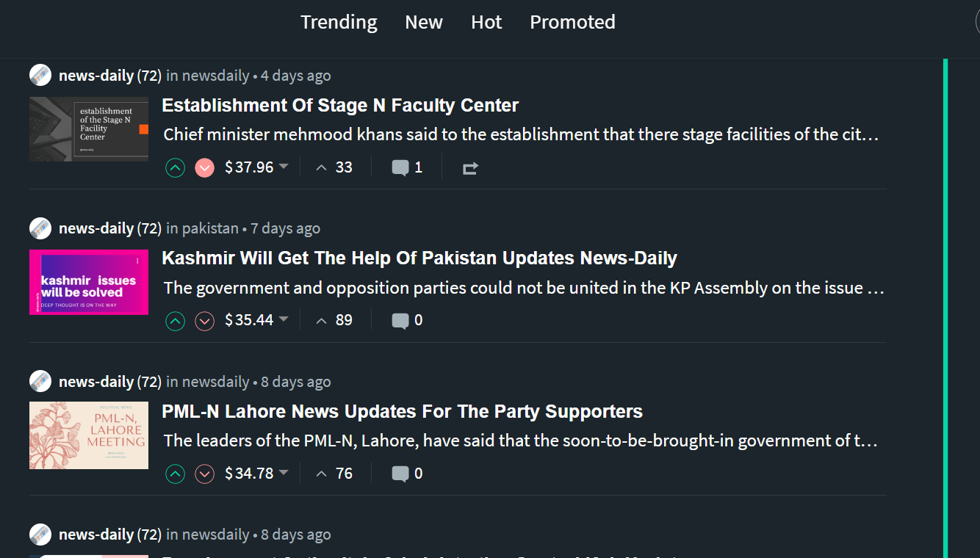
Task: Upvote the Stage N Faculty Center post
Action: [x=175, y=167]
